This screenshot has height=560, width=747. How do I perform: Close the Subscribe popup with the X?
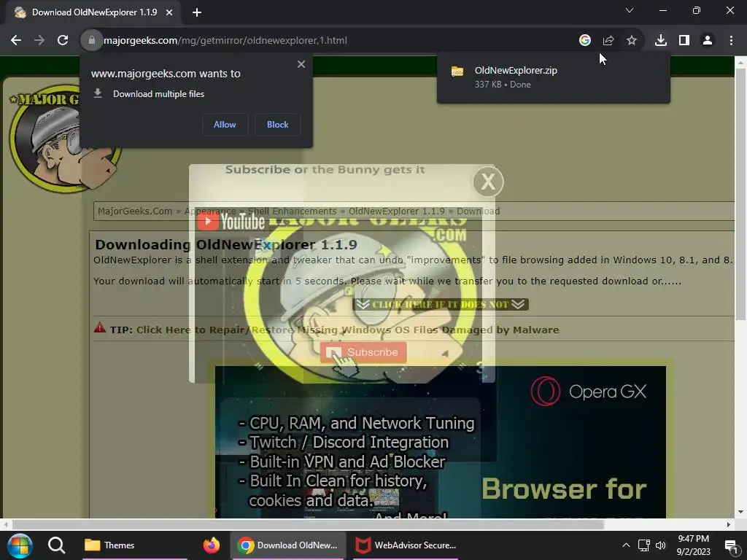click(x=488, y=182)
